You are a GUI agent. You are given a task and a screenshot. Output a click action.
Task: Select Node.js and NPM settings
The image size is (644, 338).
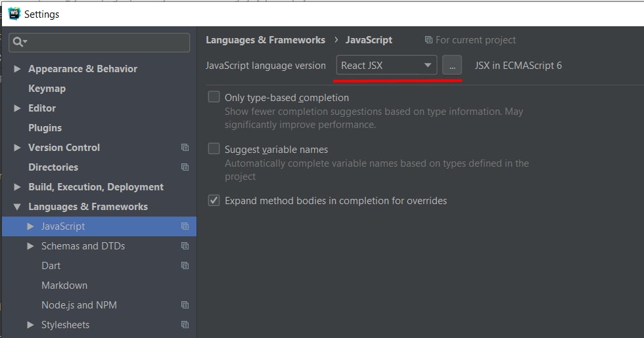(79, 305)
